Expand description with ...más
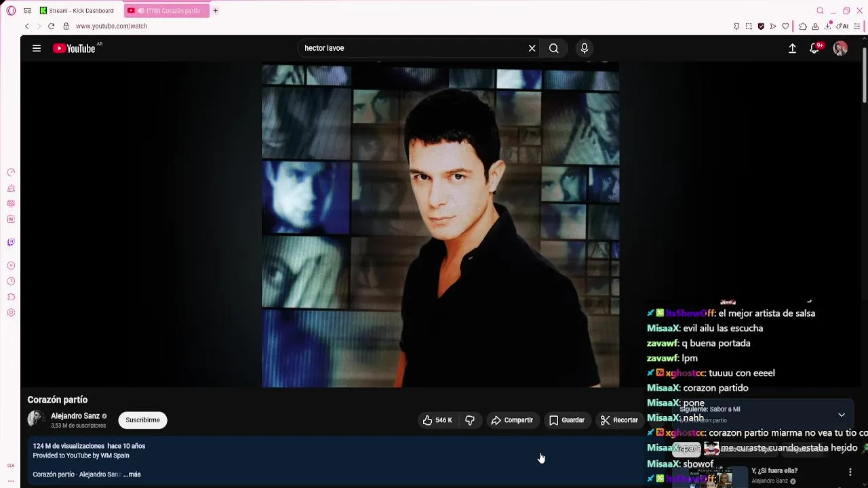This screenshot has height=488, width=868. pyautogui.click(x=132, y=474)
